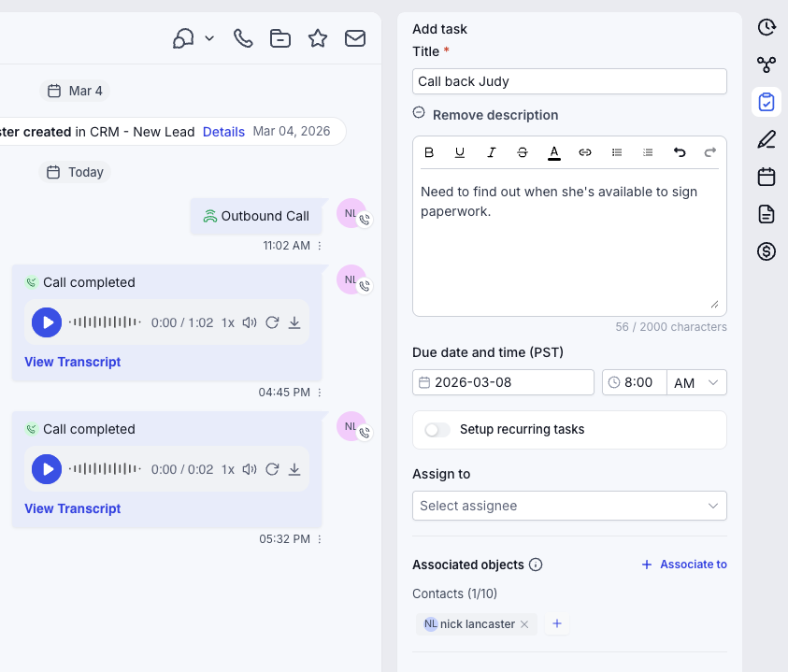Expand the chevron next to the chat icon
This screenshot has width=788, height=672.
209,38
